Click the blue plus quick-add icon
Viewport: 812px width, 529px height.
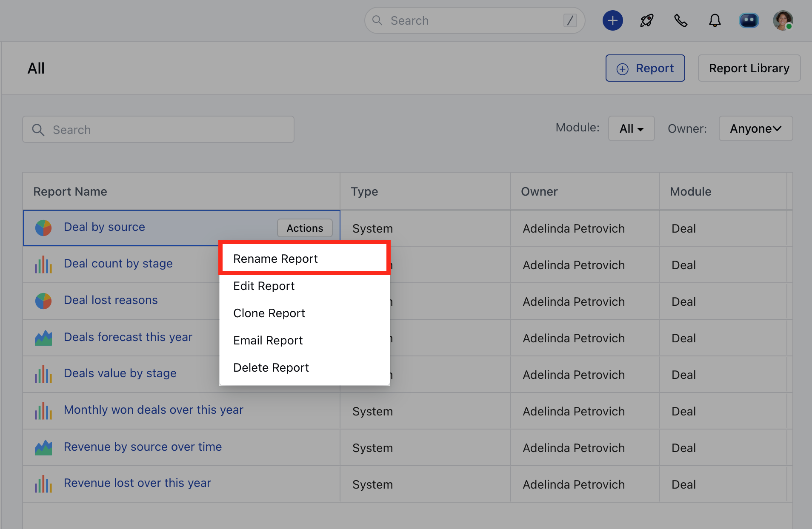click(612, 20)
